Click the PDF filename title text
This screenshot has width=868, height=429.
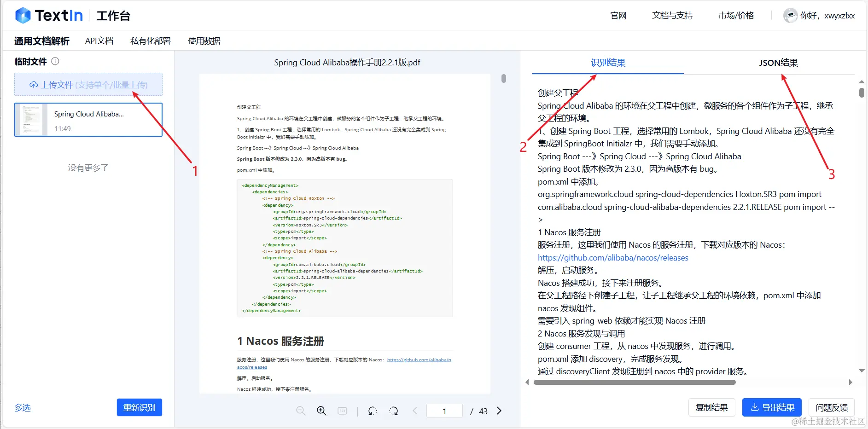[347, 63]
